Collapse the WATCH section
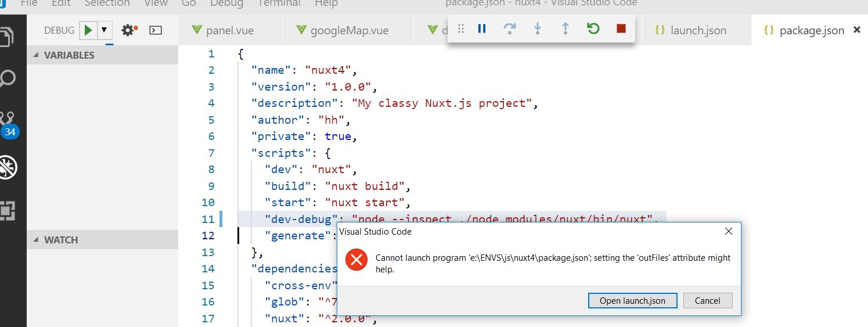The width and height of the screenshot is (868, 327). [102, 240]
